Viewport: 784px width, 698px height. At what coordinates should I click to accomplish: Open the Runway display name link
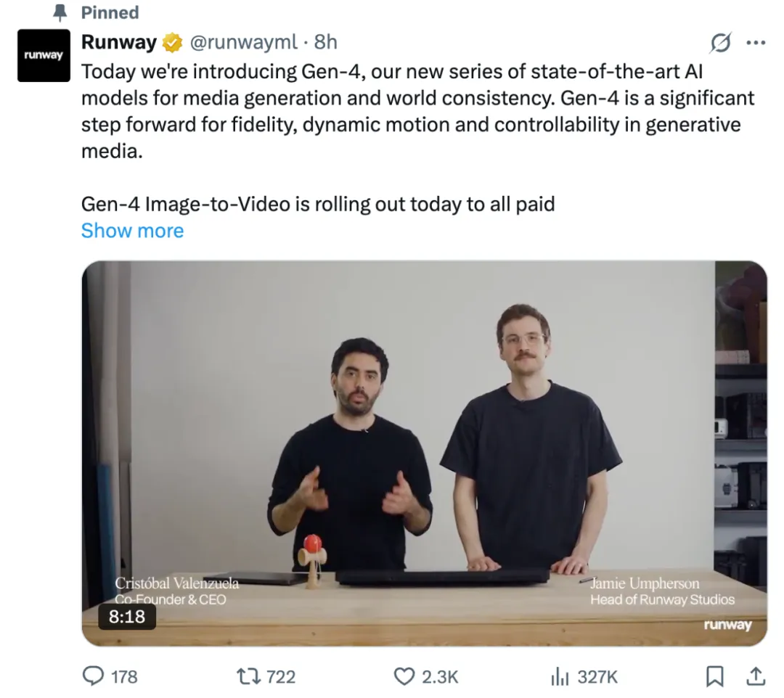pos(118,42)
